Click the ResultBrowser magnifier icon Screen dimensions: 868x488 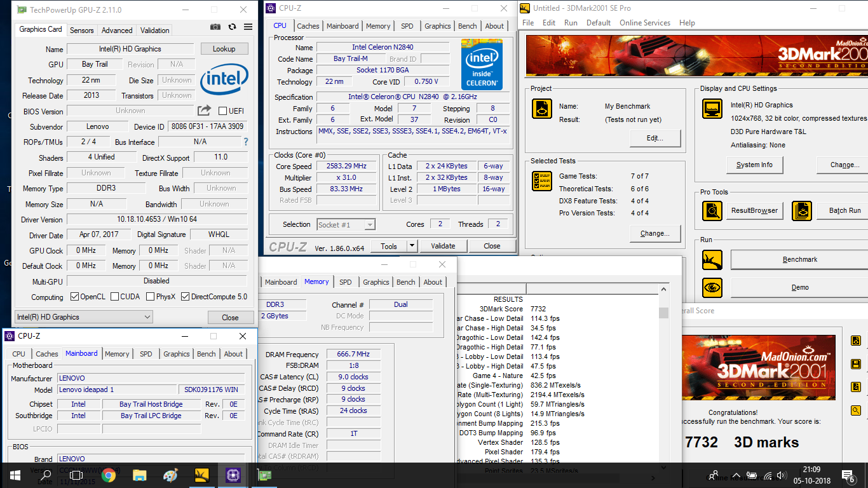point(712,210)
